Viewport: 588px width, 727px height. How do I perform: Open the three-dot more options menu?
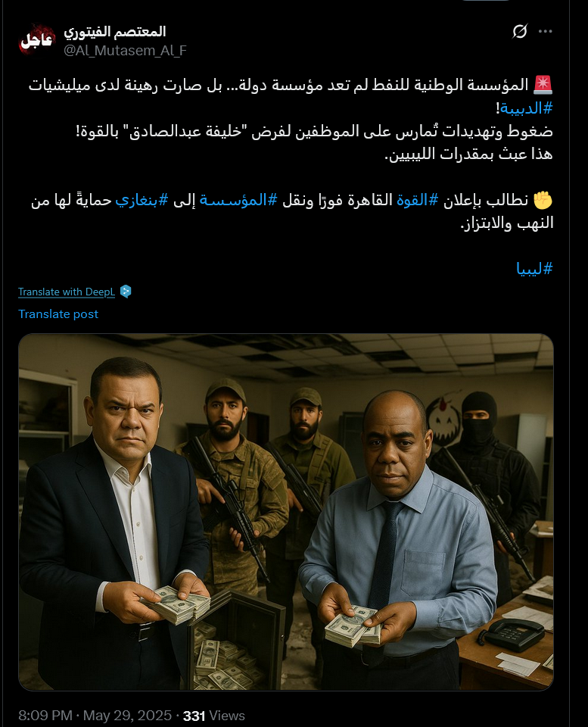(x=545, y=31)
